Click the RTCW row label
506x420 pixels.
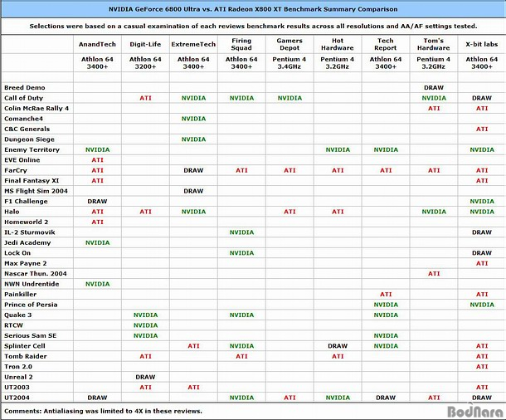click(13, 325)
